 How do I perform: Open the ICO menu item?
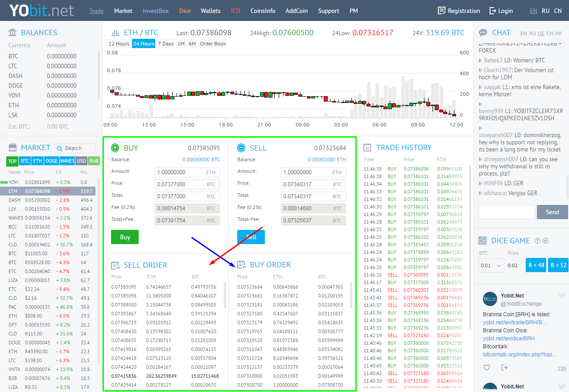tap(235, 11)
